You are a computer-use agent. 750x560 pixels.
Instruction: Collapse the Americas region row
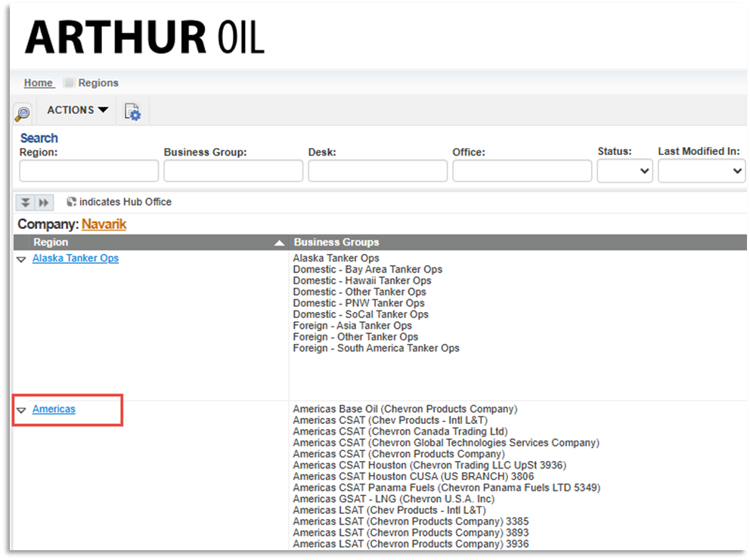[x=21, y=410]
